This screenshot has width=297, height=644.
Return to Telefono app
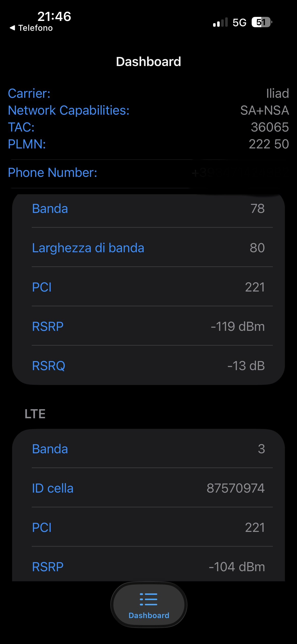pos(35,28)
